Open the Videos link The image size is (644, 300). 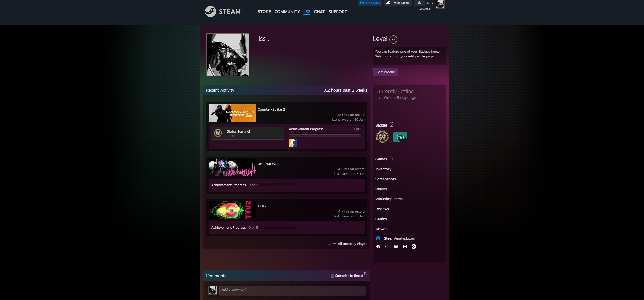381,189
